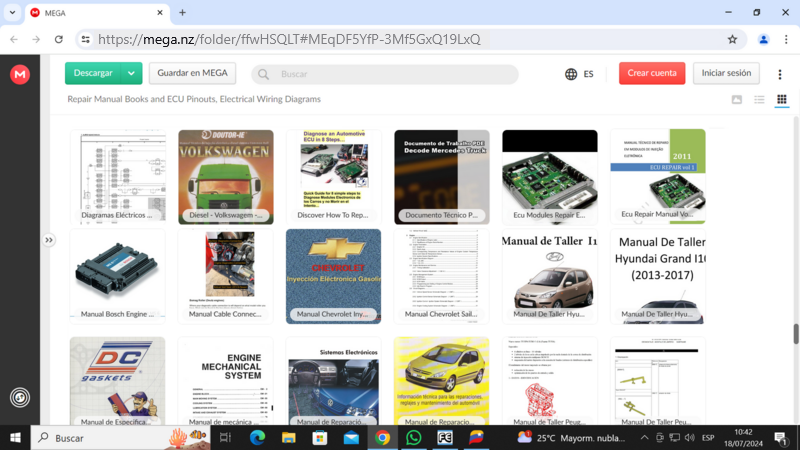Open the Manual Cable Connec... file
This screenshot has width=800, height=450.
pos(226,276)
